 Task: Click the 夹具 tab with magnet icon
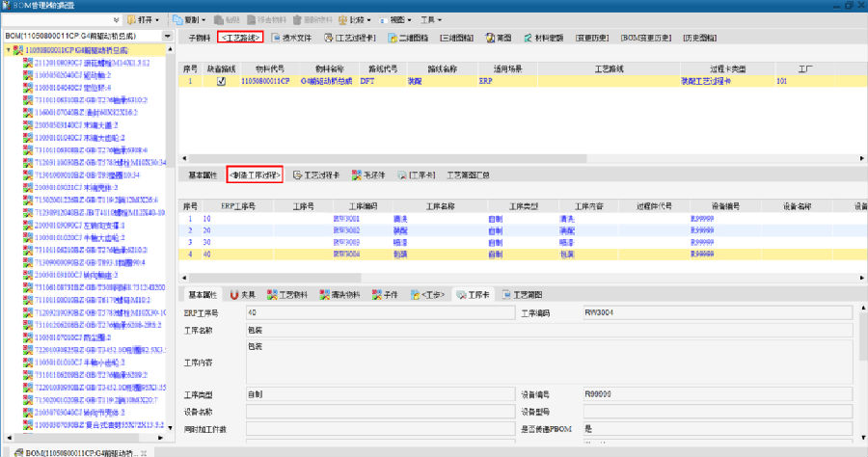point(235,295)
